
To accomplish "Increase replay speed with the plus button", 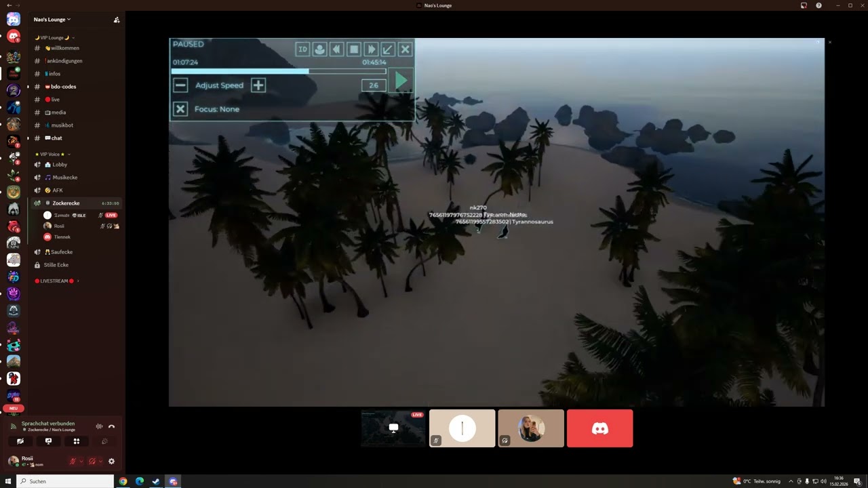I will 258,85.
